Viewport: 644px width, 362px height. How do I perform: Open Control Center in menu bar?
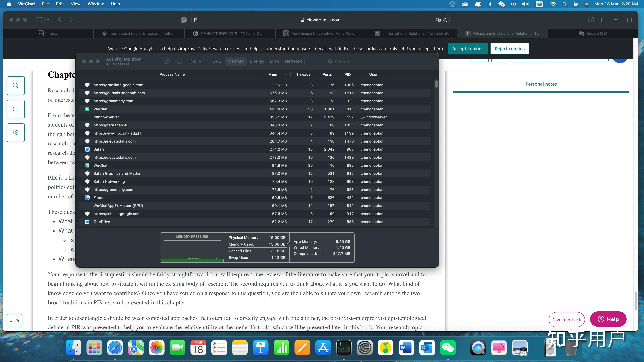576,4
